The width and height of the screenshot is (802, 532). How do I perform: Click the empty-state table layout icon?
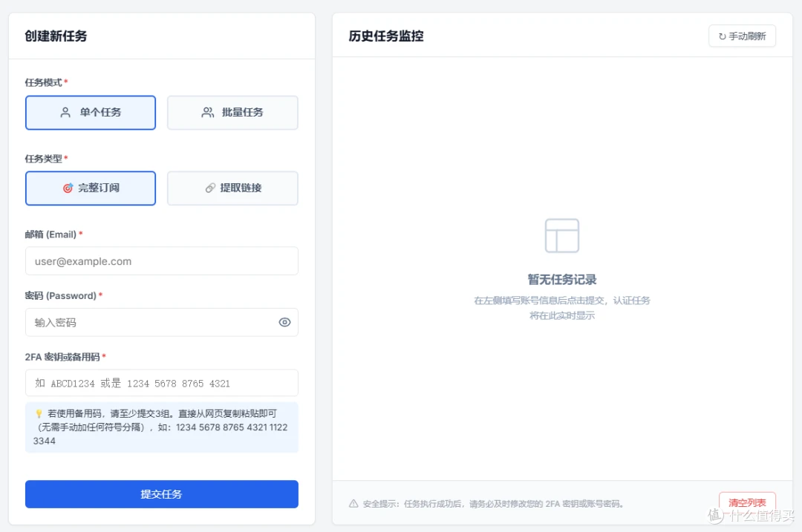click(x=562, y=236)
